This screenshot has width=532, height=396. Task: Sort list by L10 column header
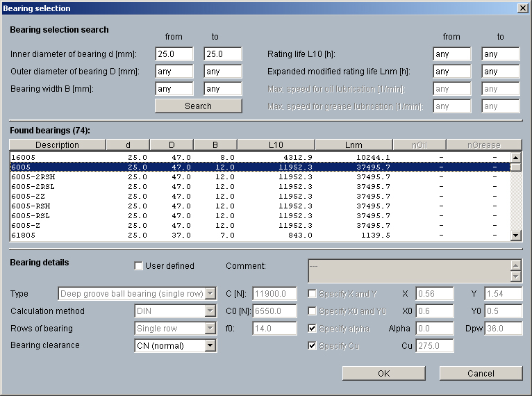[276, 145]
